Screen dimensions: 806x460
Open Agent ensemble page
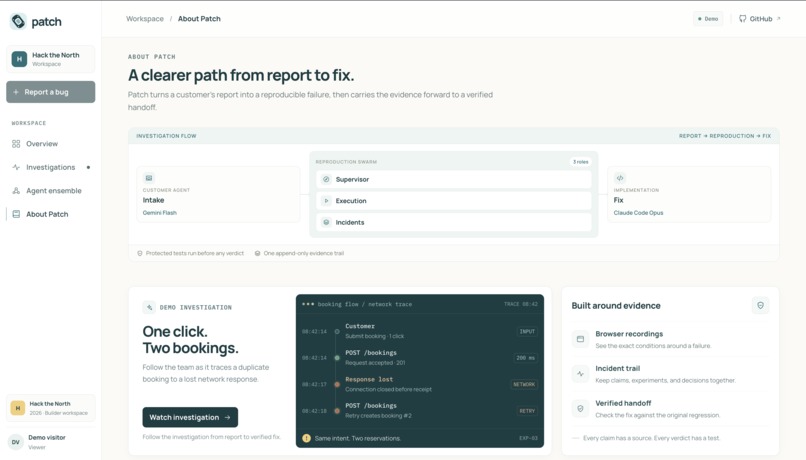(50, 191)
